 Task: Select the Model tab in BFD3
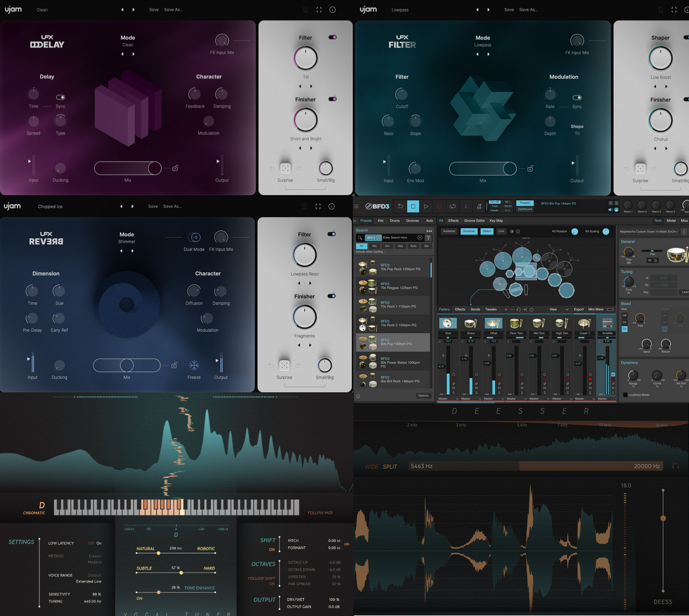tap(671, 220)
